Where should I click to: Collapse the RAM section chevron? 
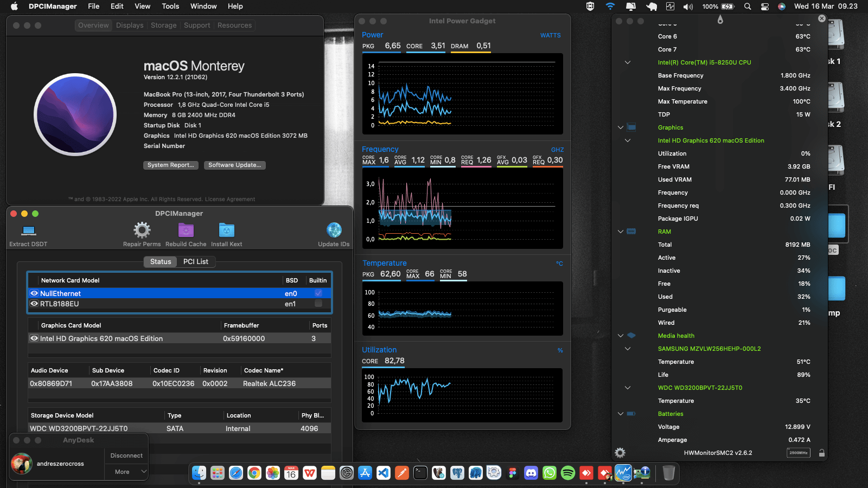point(620,232)
